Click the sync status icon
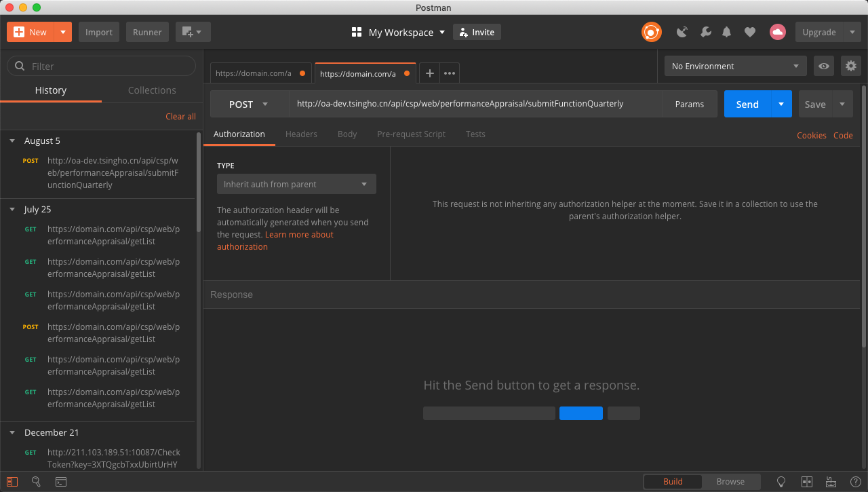 click(652, 32)
